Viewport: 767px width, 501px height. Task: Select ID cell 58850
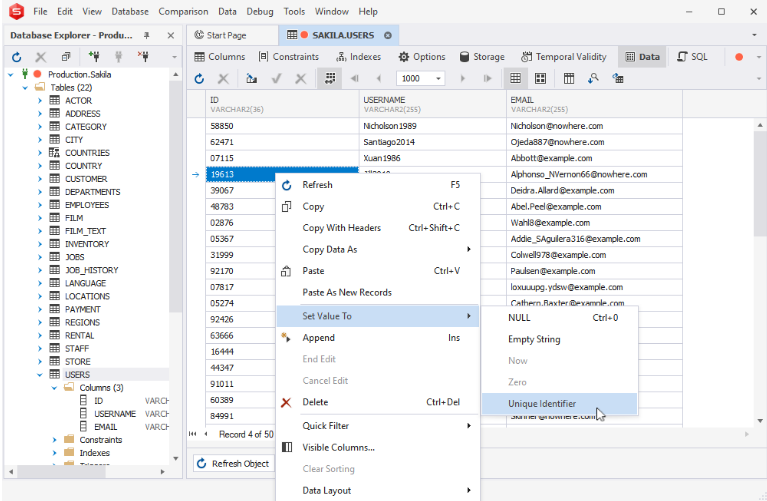(x=282, y=126)
